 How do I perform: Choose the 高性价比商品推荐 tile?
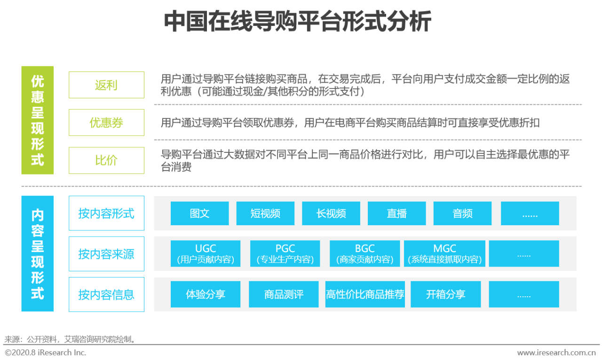pos(365,294)
